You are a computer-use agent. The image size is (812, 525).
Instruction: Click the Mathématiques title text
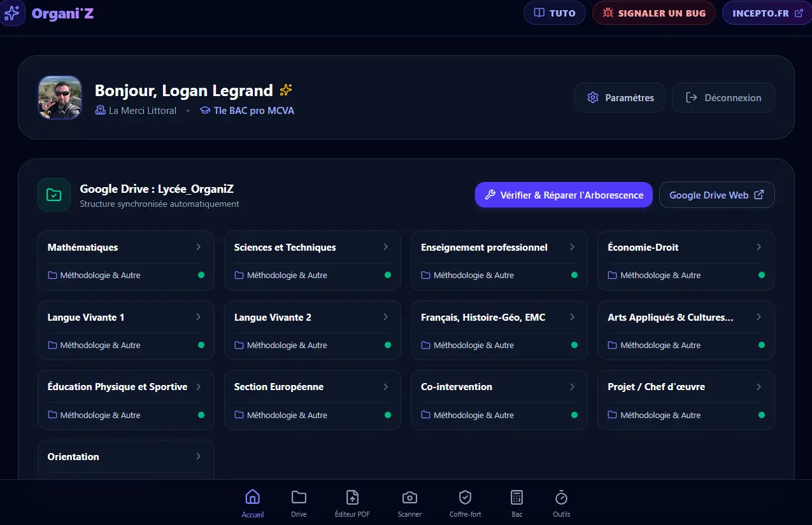(83, 248)
